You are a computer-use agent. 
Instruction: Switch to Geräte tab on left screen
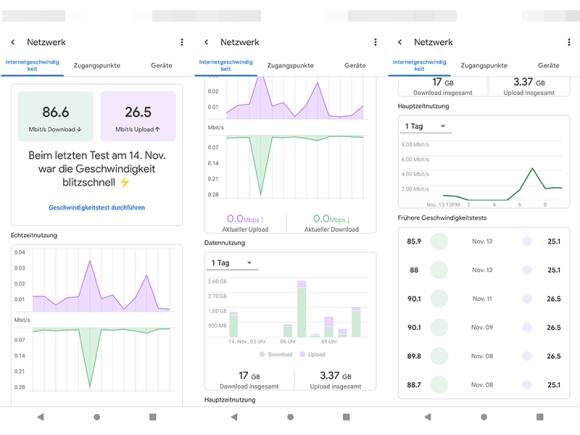pyautogui.click(x=162, y=65)
